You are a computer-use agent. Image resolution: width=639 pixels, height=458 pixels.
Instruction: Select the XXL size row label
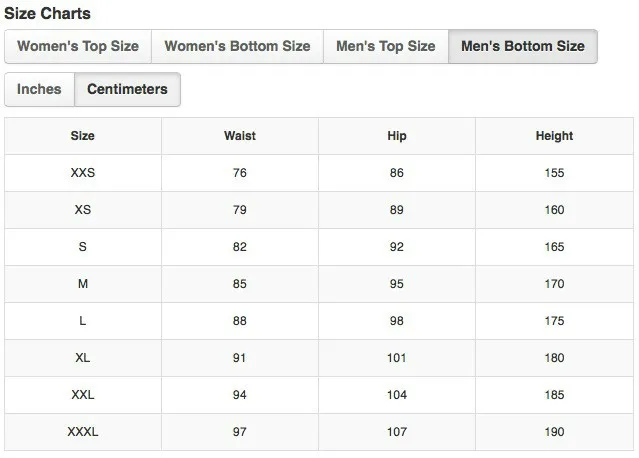83,395
